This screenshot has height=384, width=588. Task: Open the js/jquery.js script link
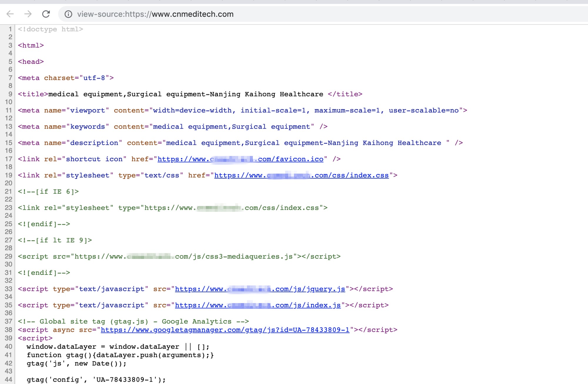tap(260, 289)
